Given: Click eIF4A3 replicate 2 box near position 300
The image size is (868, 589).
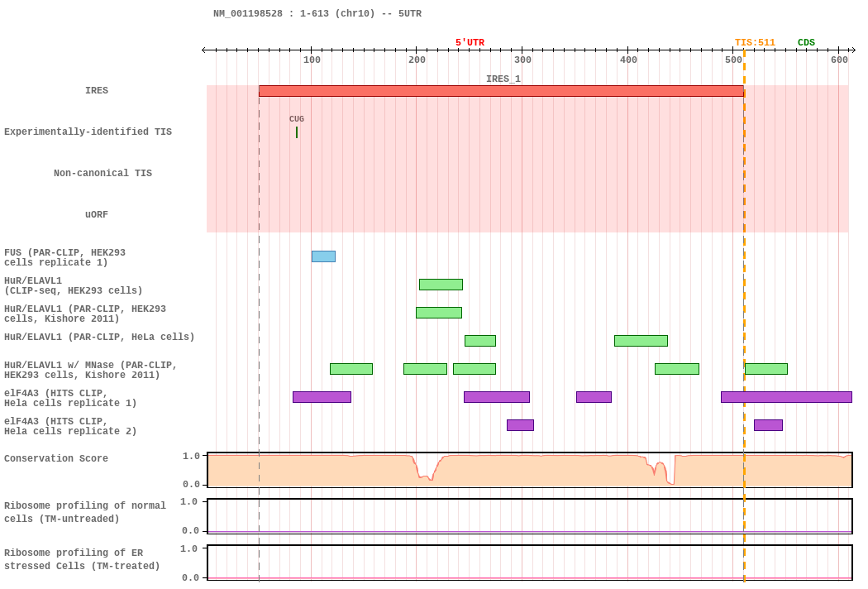Looking at the screenshot, I should 520,425.
